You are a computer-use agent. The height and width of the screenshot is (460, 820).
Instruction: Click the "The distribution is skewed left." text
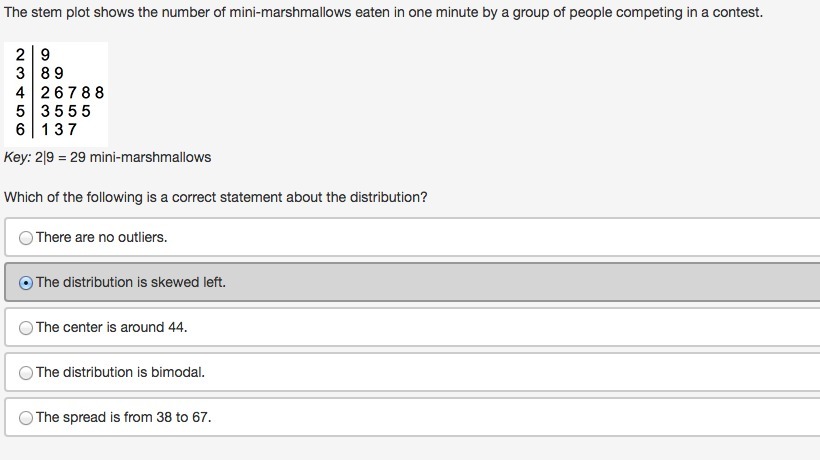[x=131, y=283]
